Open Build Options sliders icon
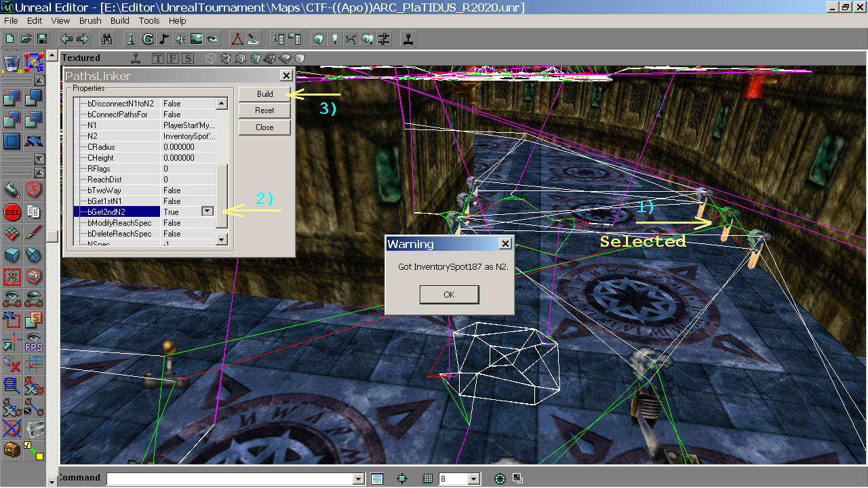This screenshot has height=488, width=868. 384,39
